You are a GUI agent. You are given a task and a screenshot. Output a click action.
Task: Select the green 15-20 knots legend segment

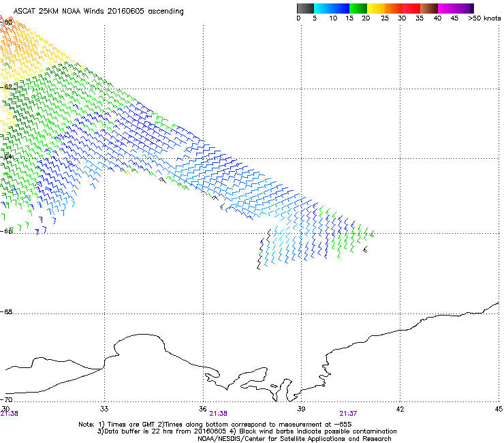(358, 8)
